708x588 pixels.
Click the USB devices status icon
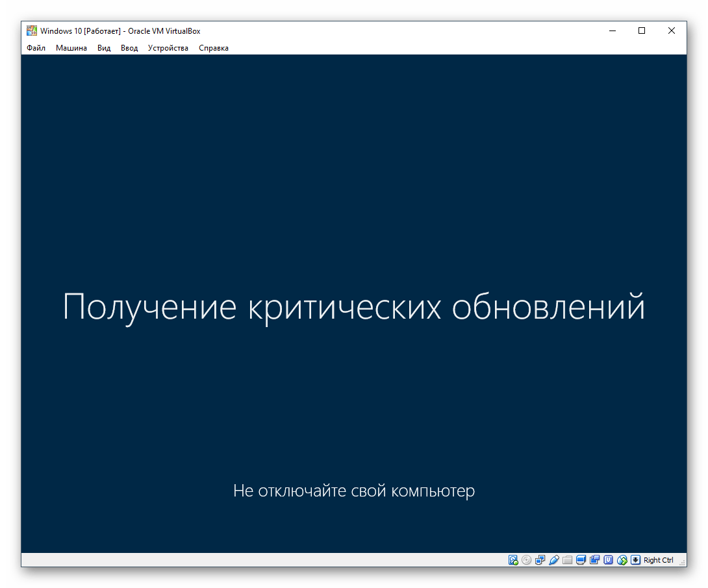[x=553, y=560]
